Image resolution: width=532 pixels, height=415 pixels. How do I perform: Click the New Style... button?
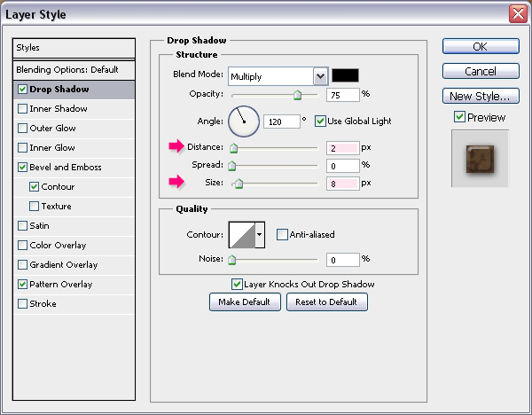pos(481,97)
